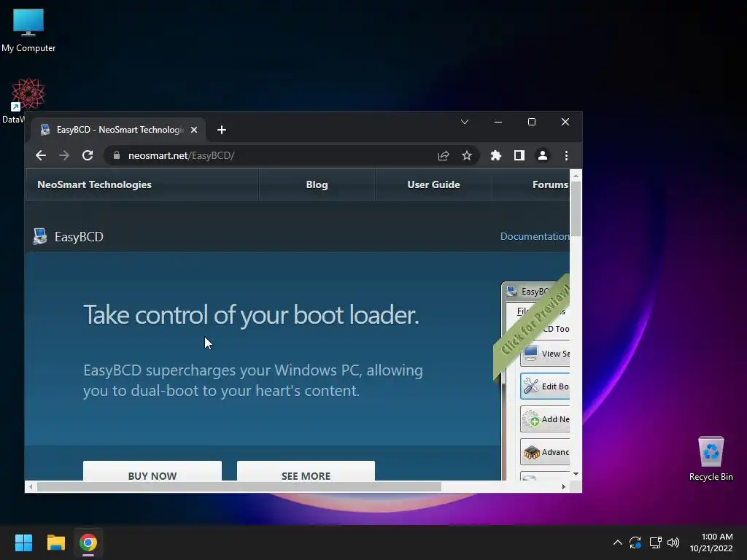Click the horizontal scrollbar thumb
This screenshot has height=560, width=747.
pos(239,486)
